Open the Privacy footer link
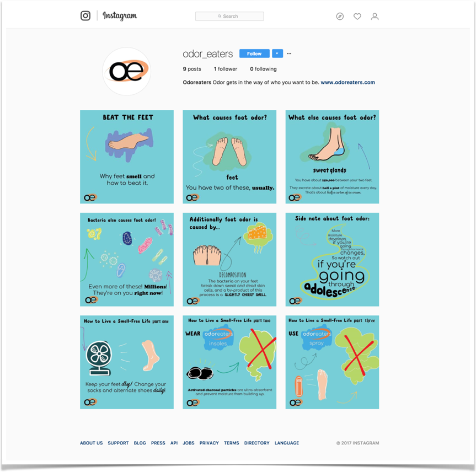This screenshot has height=472, width=476. coord(209,443)
